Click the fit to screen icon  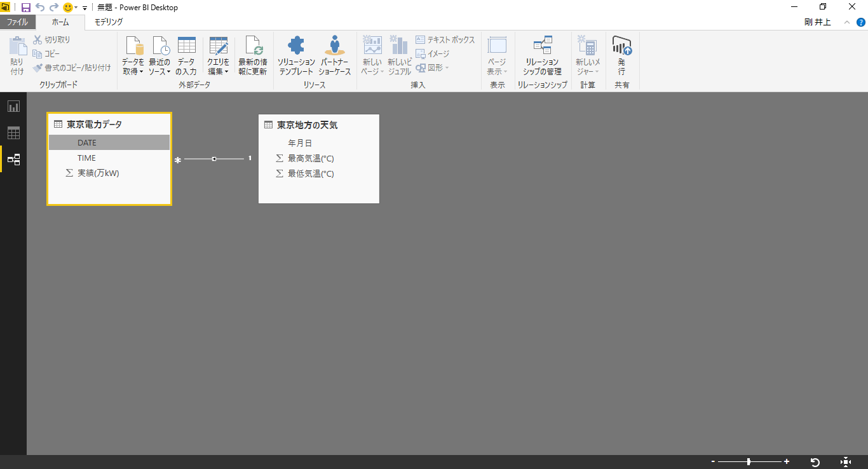846,462
